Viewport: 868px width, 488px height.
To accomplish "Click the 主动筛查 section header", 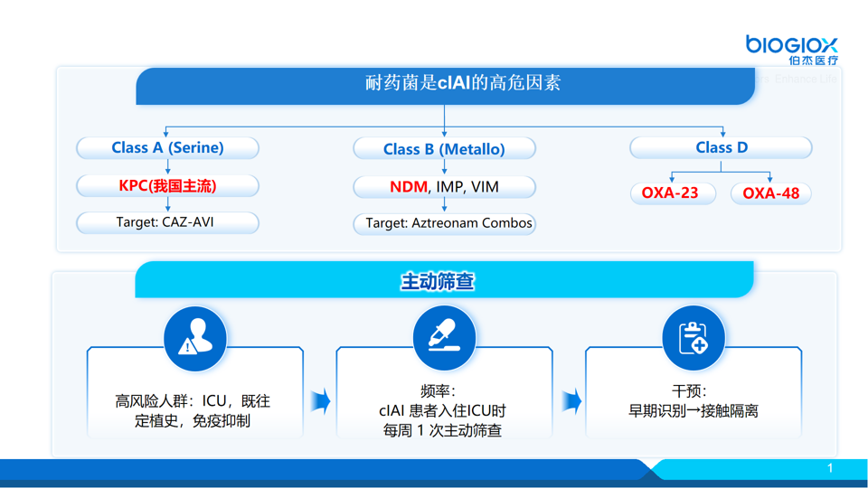I will 444,281.
